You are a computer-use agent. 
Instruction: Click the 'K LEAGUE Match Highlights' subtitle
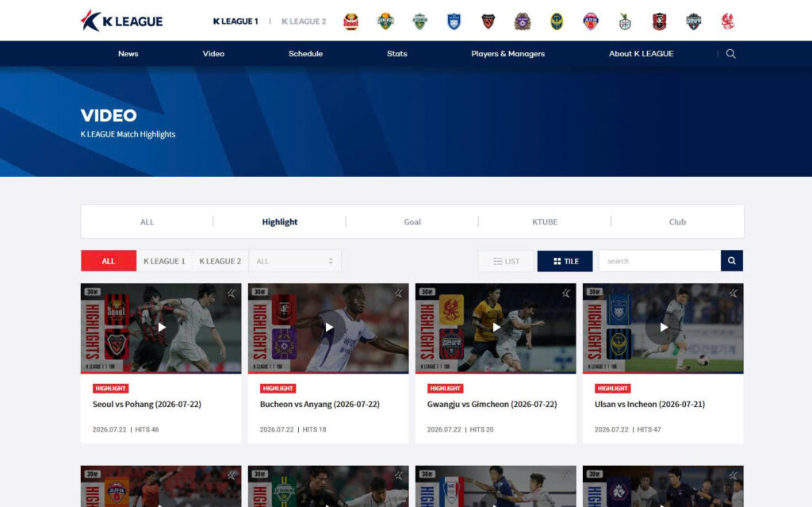tap(128, 134)
